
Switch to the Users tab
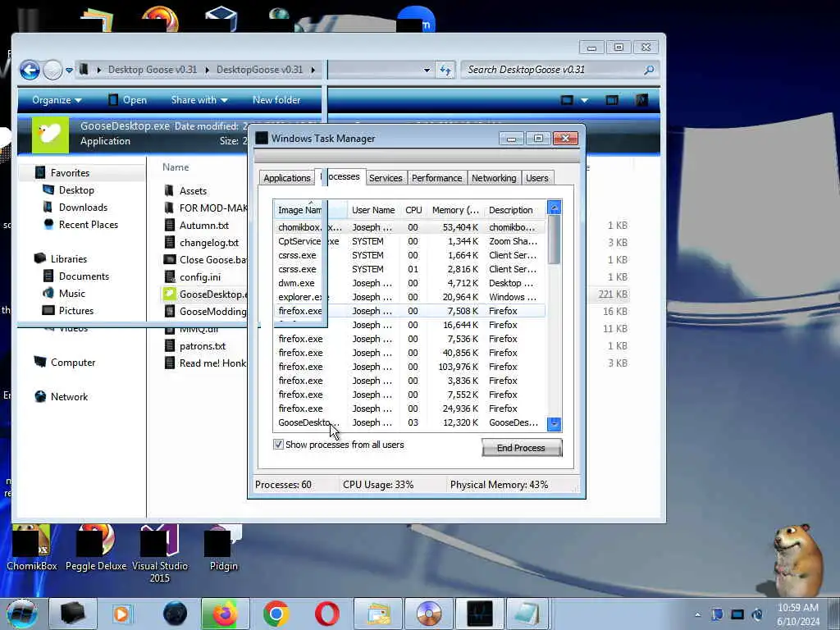(536, 178)
